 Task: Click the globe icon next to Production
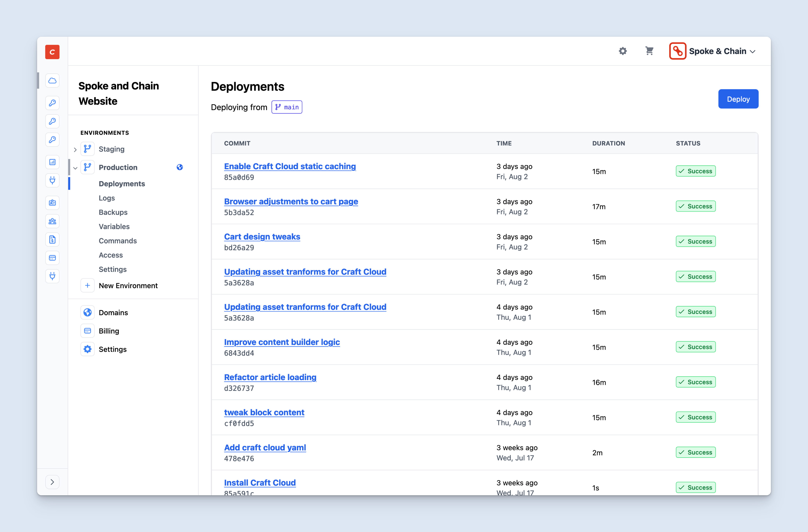tap(180, 167)
